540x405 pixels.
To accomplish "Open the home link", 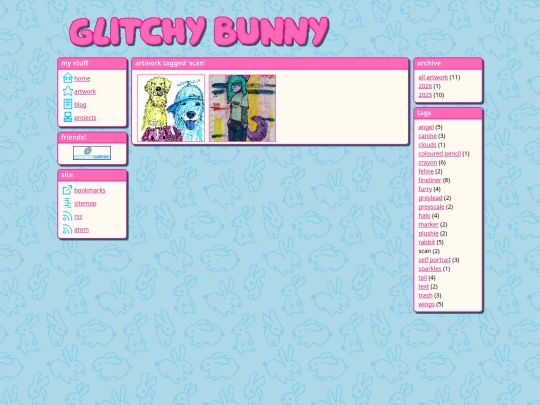I will point(82,79).
